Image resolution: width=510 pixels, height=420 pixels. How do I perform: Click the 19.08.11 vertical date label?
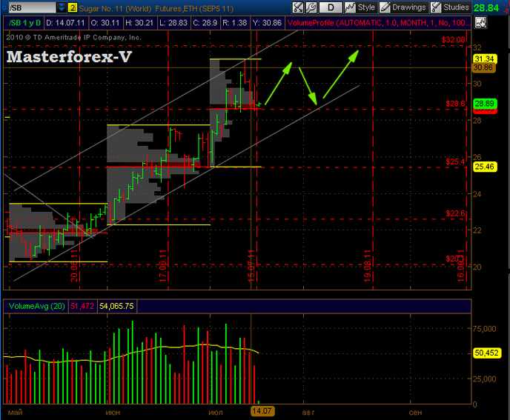coord(368,266)
